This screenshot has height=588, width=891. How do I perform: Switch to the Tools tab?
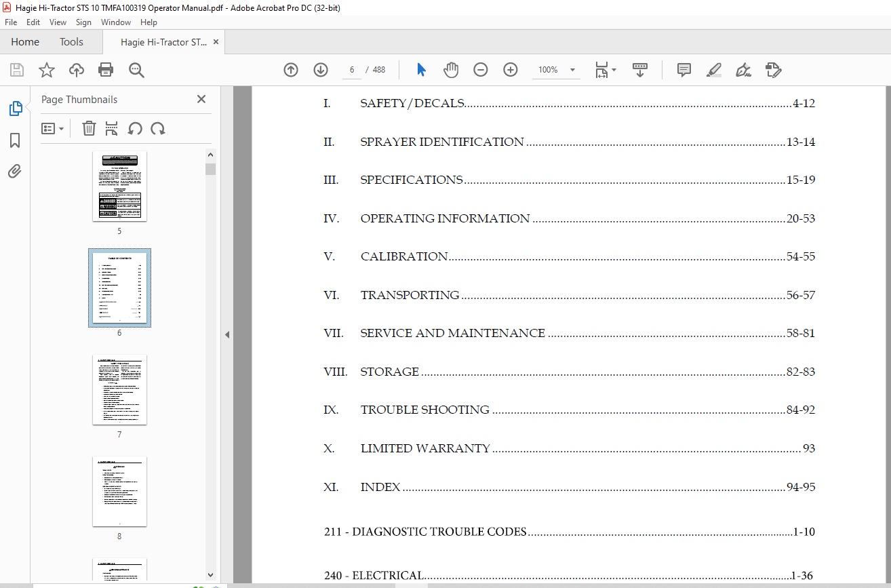(71, 42)
